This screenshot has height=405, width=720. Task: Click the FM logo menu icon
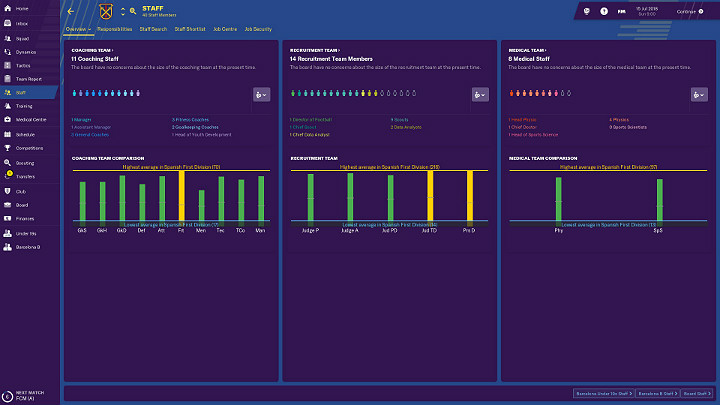tap(622, 11)
